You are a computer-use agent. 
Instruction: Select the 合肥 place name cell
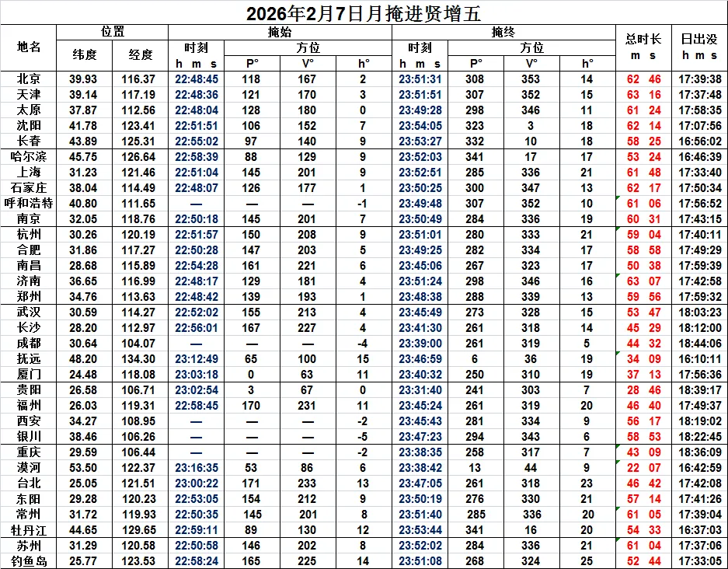[x=28, y=250]
